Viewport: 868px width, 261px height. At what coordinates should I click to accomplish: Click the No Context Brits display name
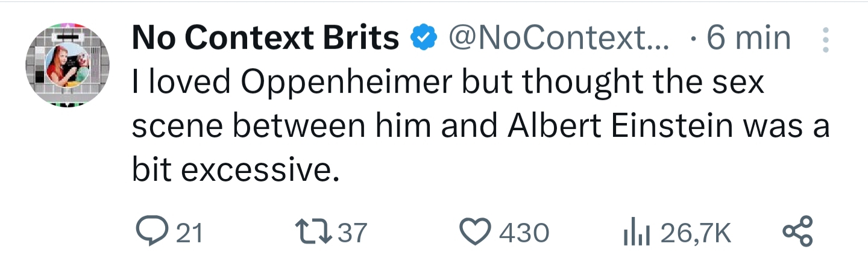(265, 39)
